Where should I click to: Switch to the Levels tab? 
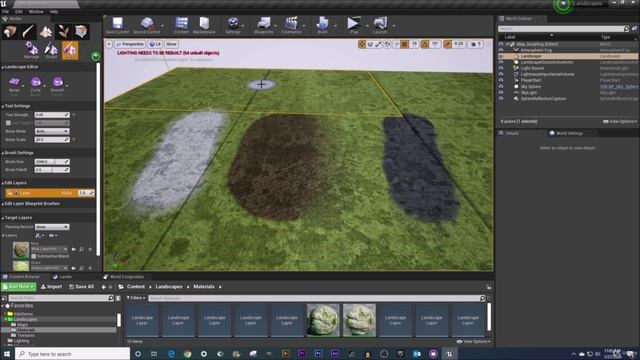[62, 277]
